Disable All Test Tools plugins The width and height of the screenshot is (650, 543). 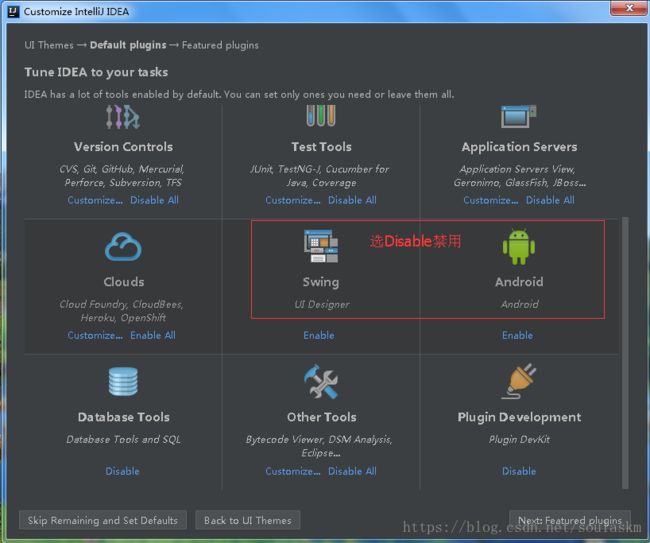tap(352, 200)
